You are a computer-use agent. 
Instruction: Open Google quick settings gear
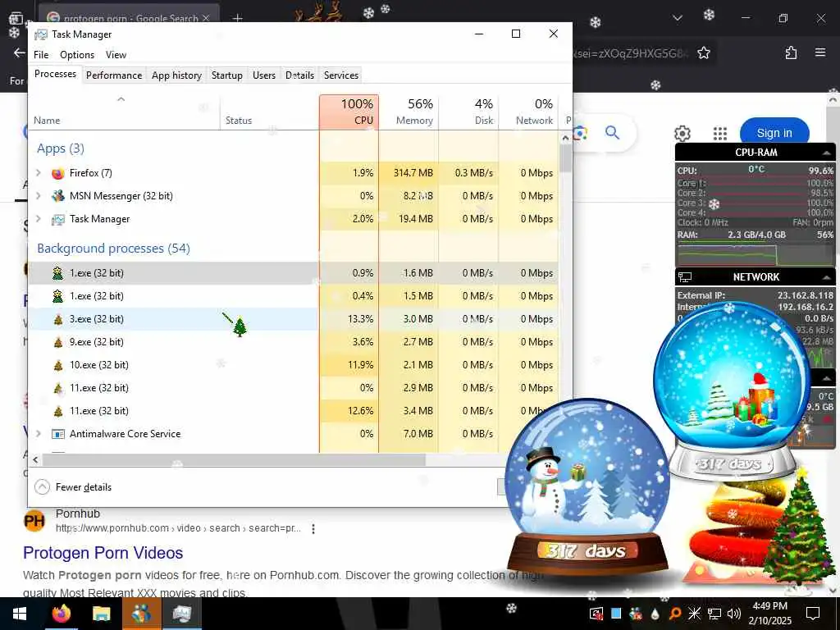point(682,134)
